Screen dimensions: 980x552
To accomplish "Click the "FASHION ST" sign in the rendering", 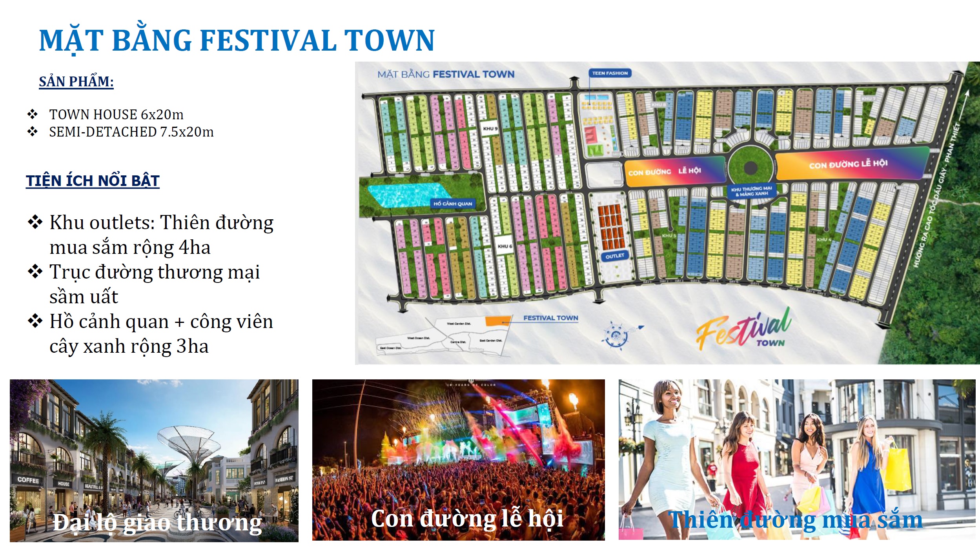I will tap(284, 479).
